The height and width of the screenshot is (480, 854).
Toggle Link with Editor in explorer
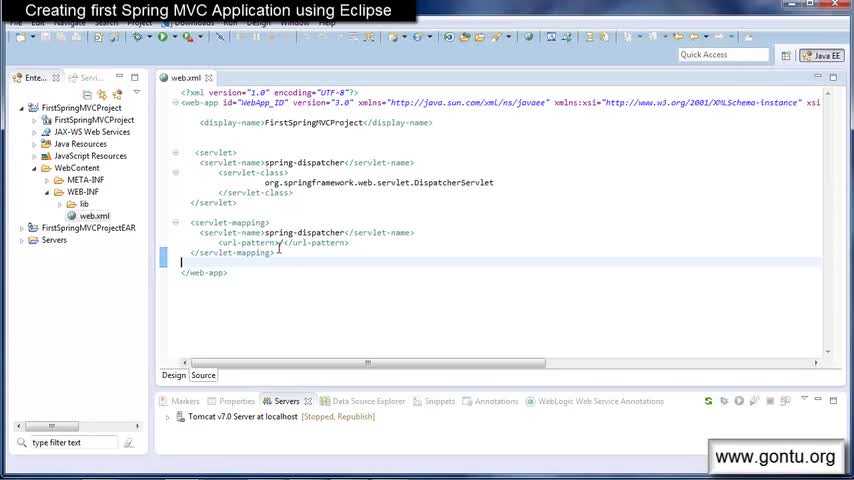coord(102,95)
